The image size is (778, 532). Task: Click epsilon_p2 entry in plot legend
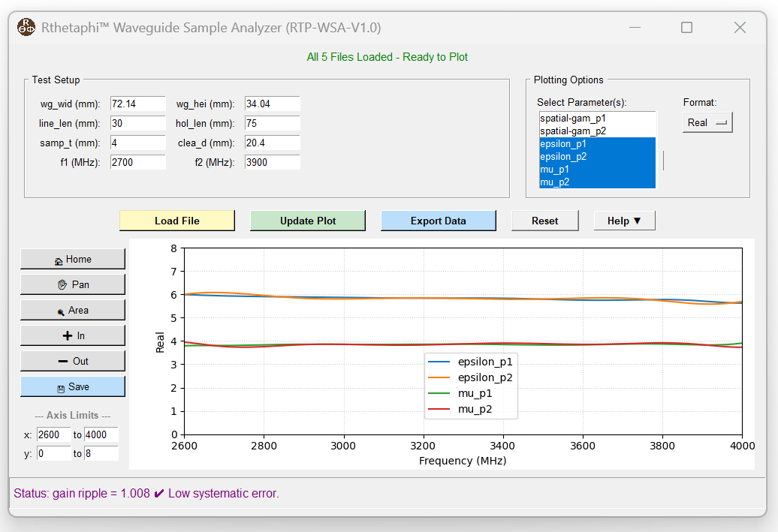(470, 377)
